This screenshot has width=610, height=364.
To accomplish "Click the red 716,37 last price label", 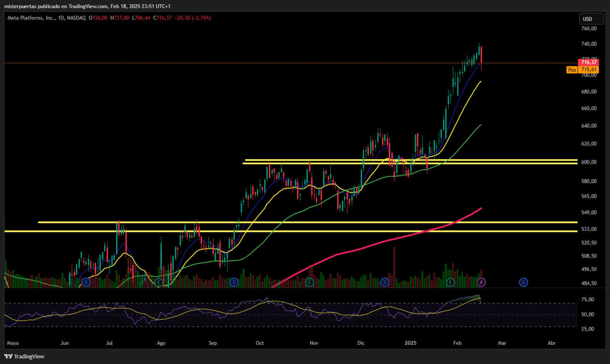I will 589,62.
